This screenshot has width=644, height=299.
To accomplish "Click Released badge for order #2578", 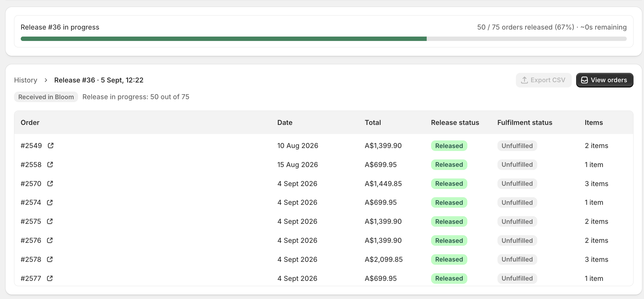I will 449,260.
